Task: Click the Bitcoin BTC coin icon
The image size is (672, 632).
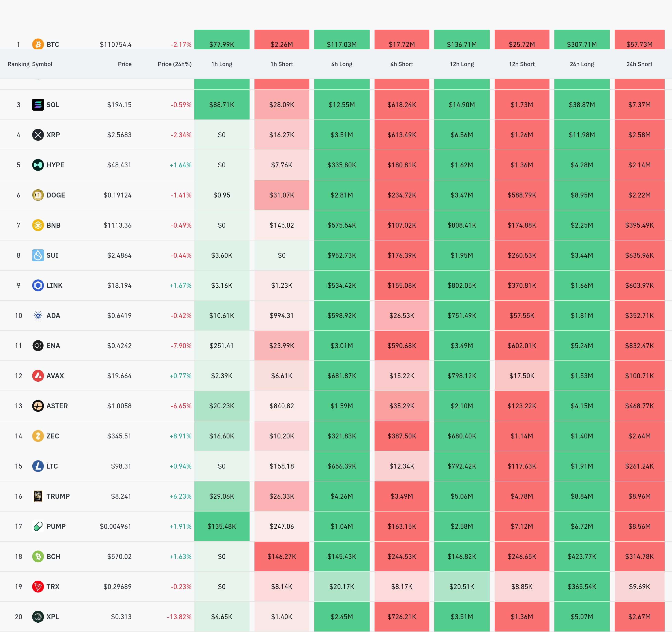Action: (x=38, y=44)
